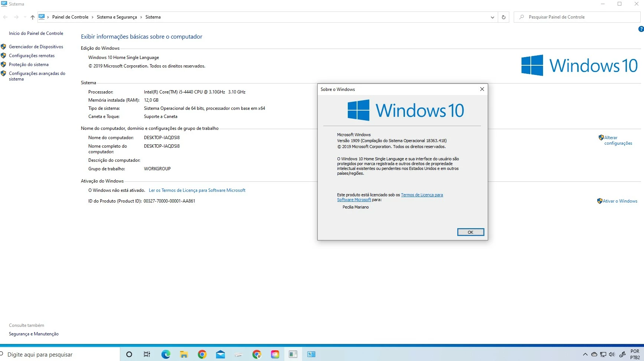Launch first Google Chrome taskbar icon
This screenshot has height=361, width=644.
point(202,354)
